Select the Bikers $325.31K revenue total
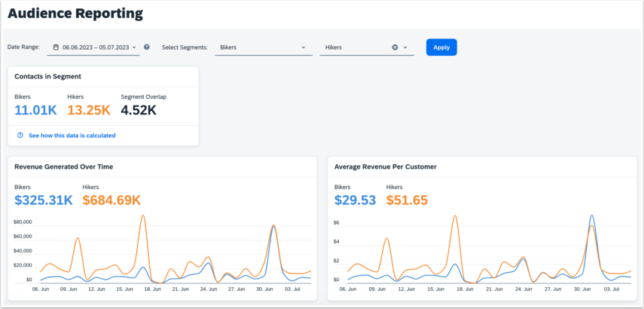The width and height of the screenshot is (644, 309). click(44, 200)
